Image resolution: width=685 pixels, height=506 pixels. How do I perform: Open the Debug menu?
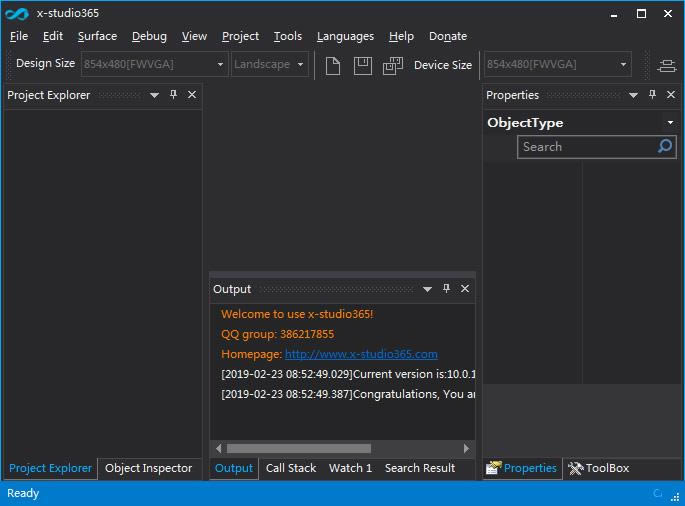pyautogui.click(x=149, y=36)
